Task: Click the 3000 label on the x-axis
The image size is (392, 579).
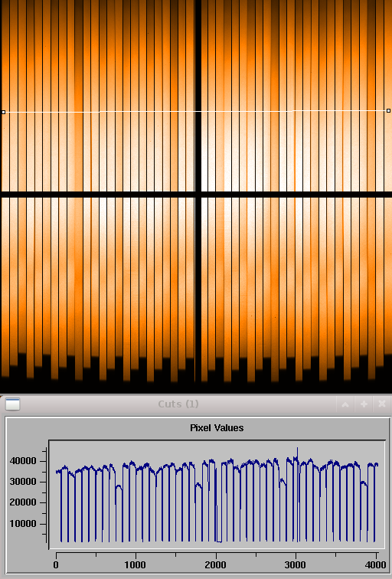Action: [x=296, y=565]
